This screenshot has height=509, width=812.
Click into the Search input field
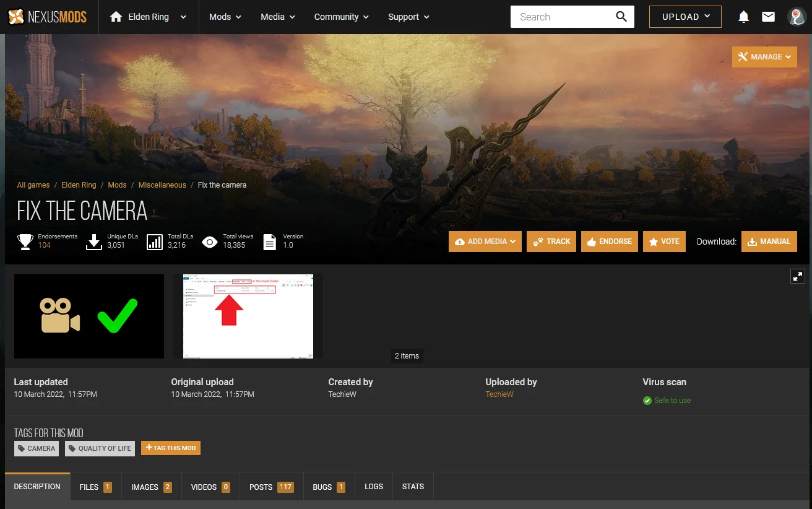point(560,17)
